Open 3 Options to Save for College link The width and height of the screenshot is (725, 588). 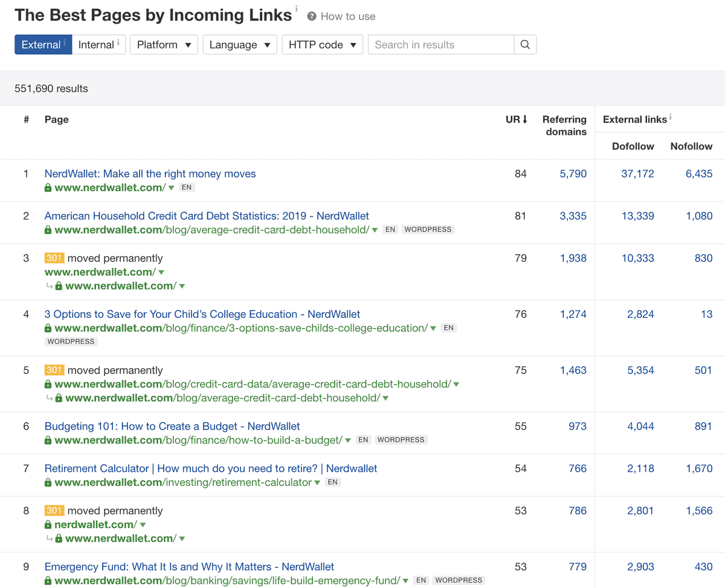click(202, 314)
